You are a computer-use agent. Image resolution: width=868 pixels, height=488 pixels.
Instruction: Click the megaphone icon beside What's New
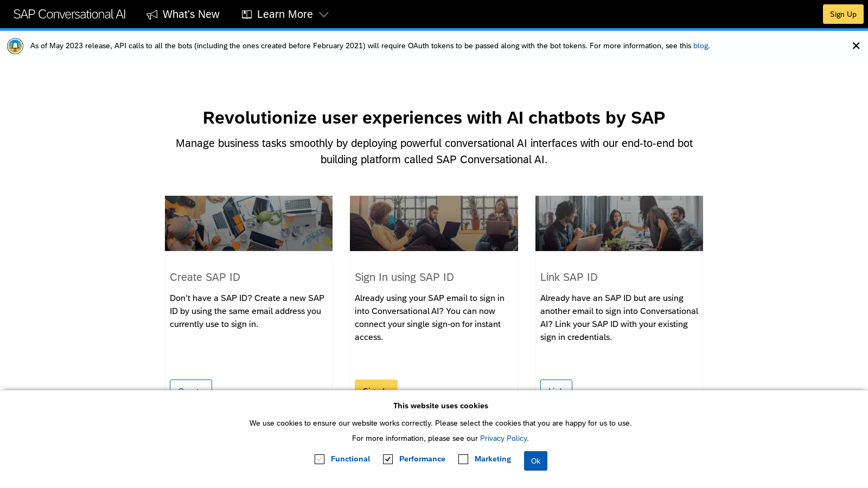tap(152, 15)
